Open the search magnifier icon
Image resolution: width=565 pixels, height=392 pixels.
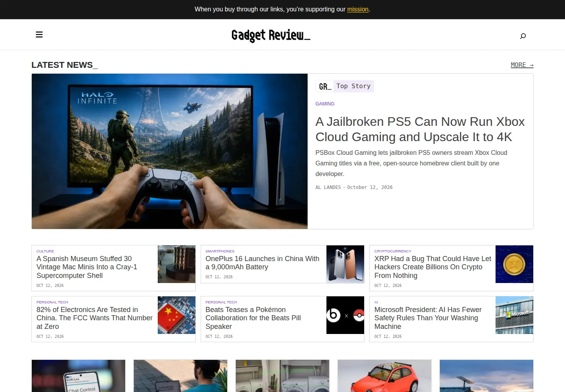[523, 36]
